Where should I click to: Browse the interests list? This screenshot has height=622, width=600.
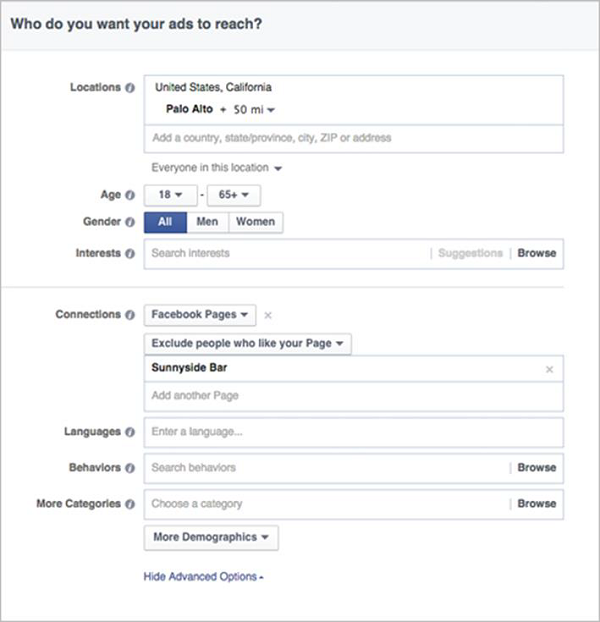click(x=536, y=254)
